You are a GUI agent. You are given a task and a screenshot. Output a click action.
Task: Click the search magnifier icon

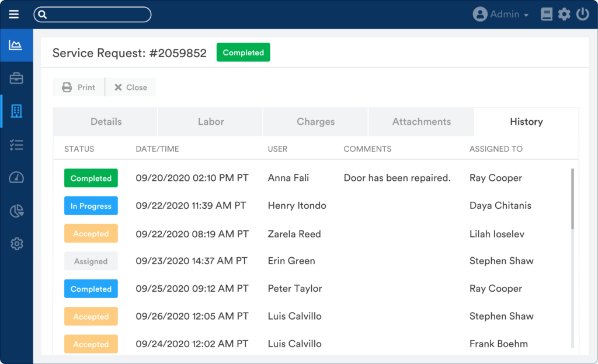[x=42, y=15]
